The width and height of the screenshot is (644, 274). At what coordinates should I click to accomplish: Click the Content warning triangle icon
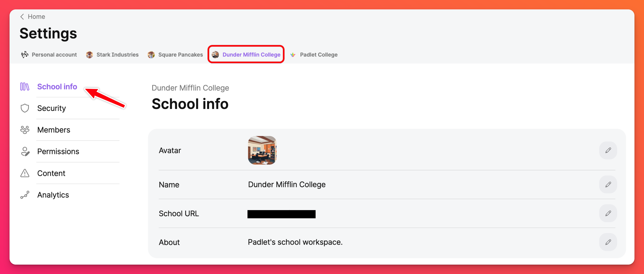click(25, 173)
